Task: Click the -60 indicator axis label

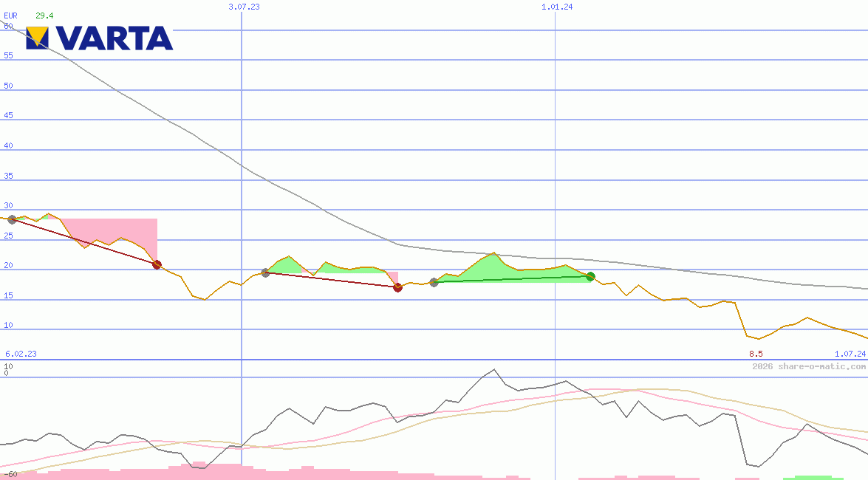Action: click(x=10, y=474)
